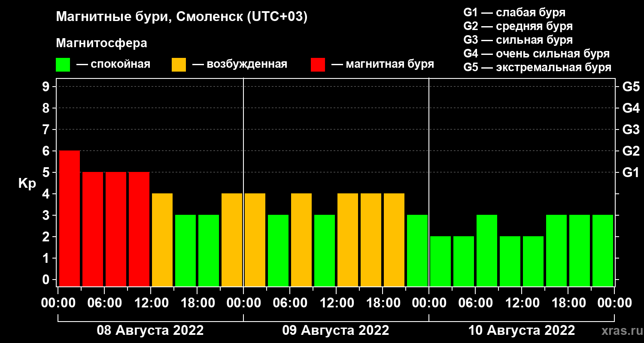Click the 'G2' label on the right axis
The height and width of the screenshot is (343, 644).
coord(631,151)
